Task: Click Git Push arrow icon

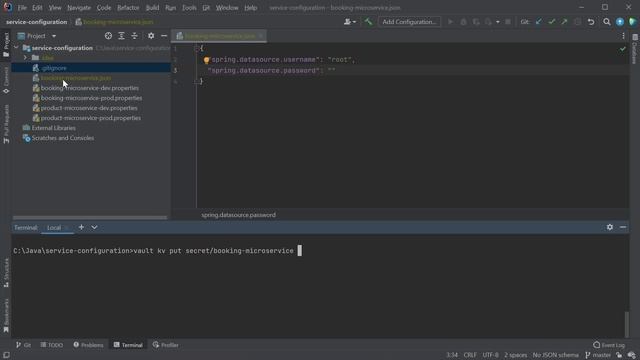Action: [564, 22]
